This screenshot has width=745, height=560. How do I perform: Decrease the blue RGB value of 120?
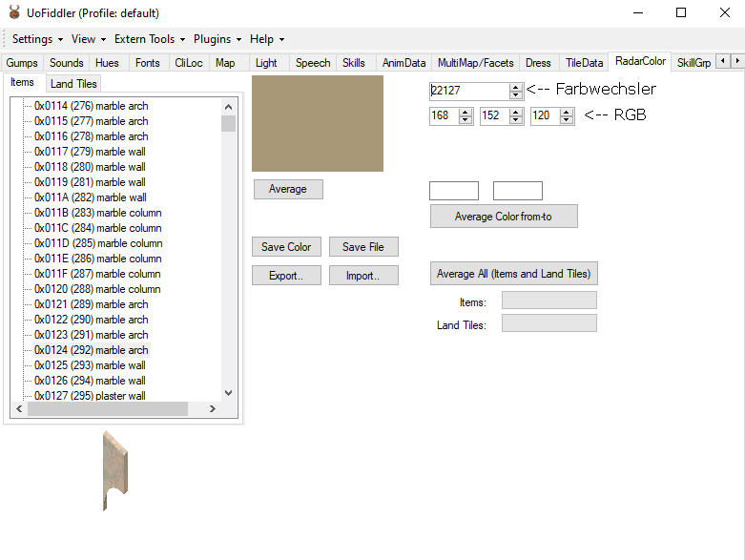(567, 120)
